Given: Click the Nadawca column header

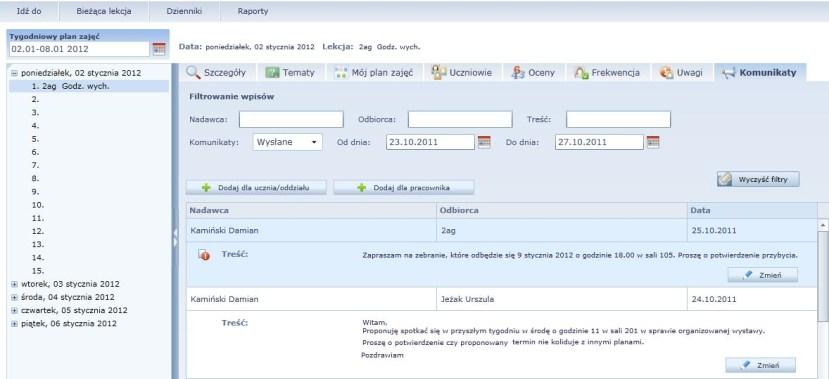Looking at the screenshot, I should tap(311, 210).
